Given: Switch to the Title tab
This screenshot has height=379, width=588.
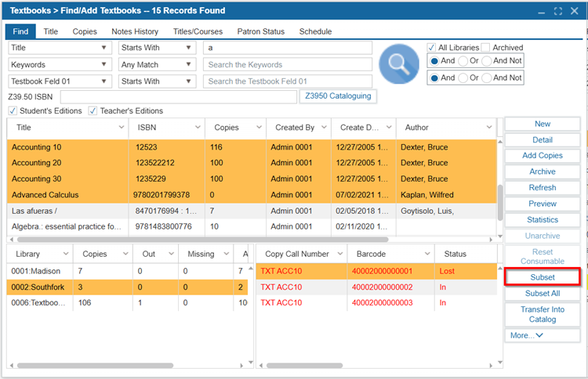Looking at the screenshot, I should 51,31.
